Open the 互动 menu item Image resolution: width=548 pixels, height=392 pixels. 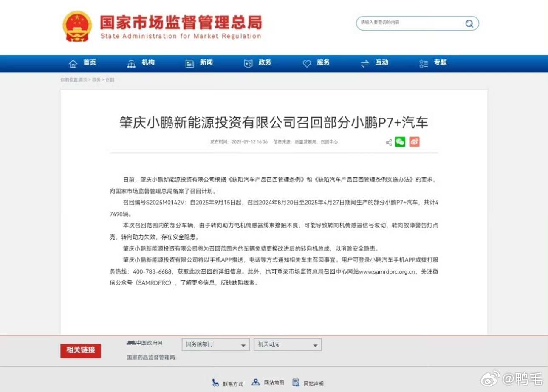(x=382, y=62)
